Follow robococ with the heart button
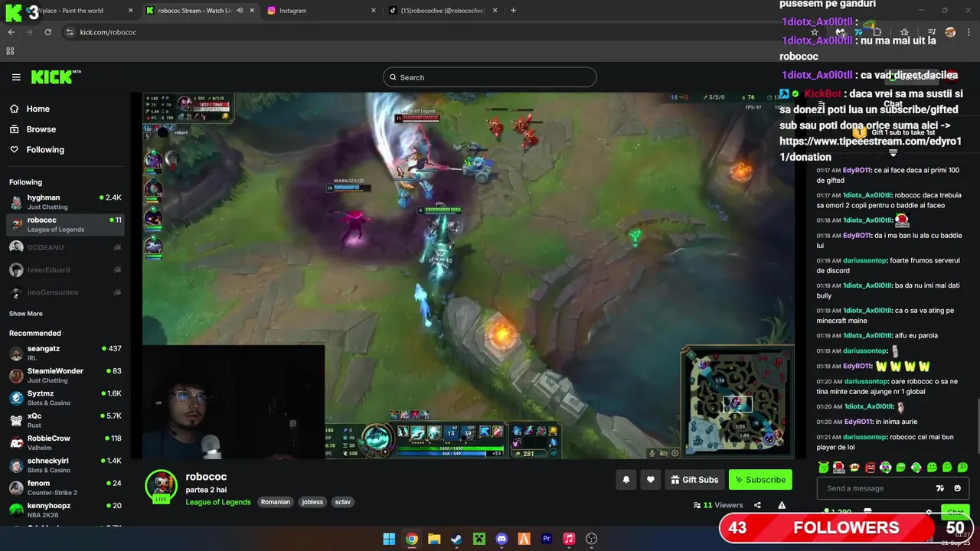 point(651,480)
